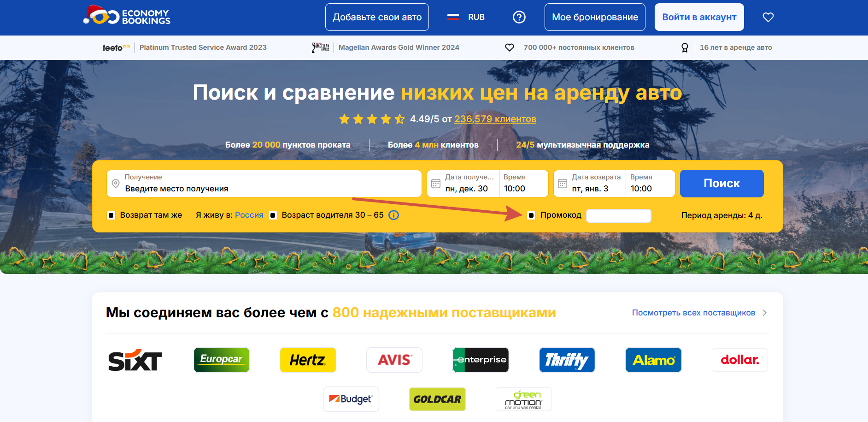Click the pickup location input field

coord(264,184)
